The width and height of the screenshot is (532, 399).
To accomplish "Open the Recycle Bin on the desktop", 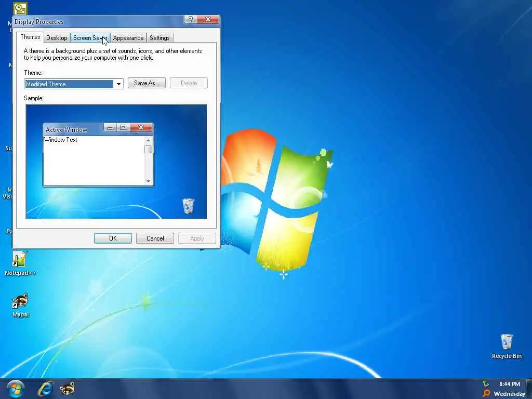I will pyautogui.click(x=507, y=346).
